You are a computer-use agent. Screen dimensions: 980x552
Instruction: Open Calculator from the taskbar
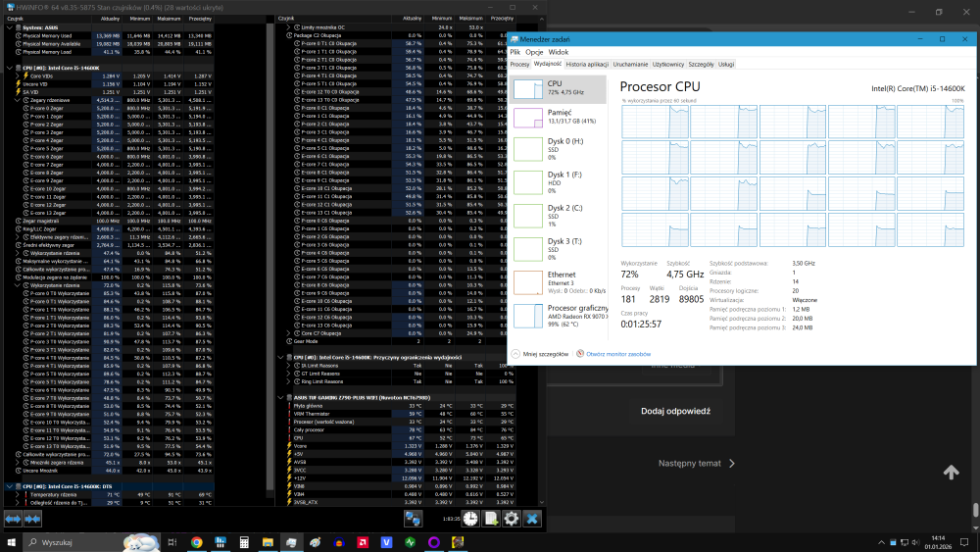pyautogui.click(x=245, y=541)
